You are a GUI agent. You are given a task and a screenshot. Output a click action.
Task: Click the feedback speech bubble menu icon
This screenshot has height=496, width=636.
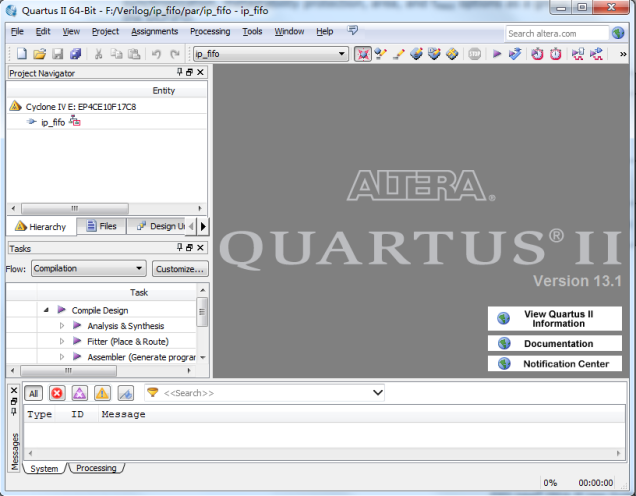pyautogui.click(x=352, y=30)
